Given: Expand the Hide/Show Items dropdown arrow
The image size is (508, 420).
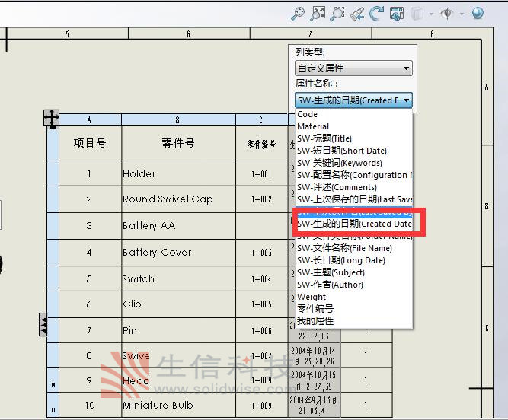Looking at the screenshot, I should [x=462, y=14].
